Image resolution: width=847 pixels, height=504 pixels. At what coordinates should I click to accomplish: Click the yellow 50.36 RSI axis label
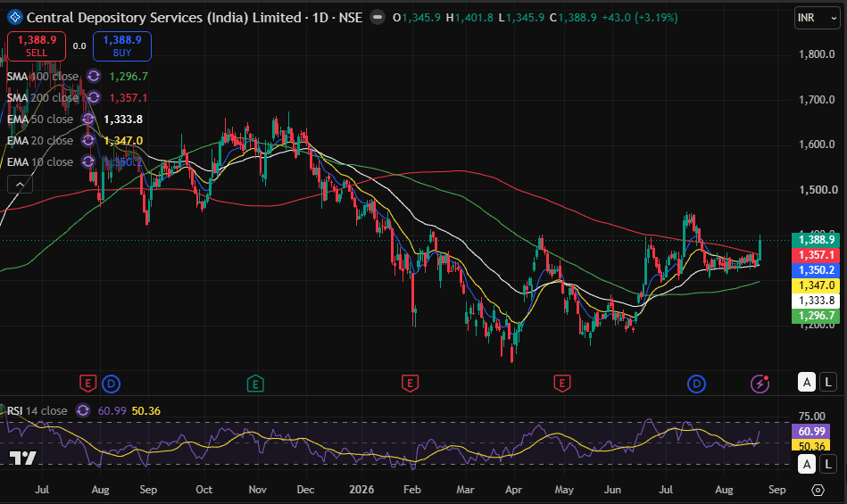pos(810,446)
